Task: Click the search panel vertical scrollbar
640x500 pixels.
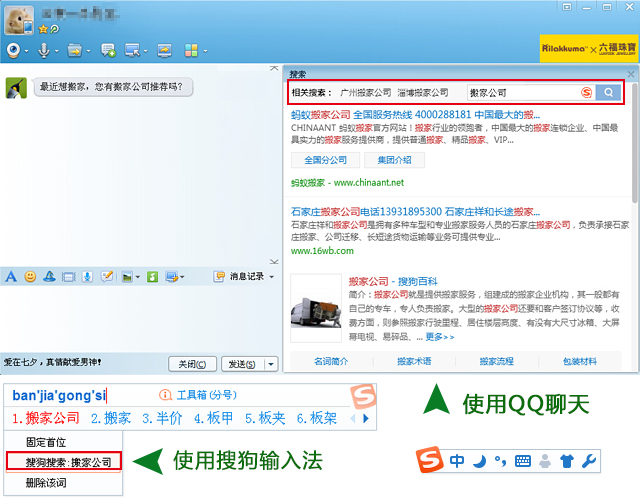Action: coord(635,143)
